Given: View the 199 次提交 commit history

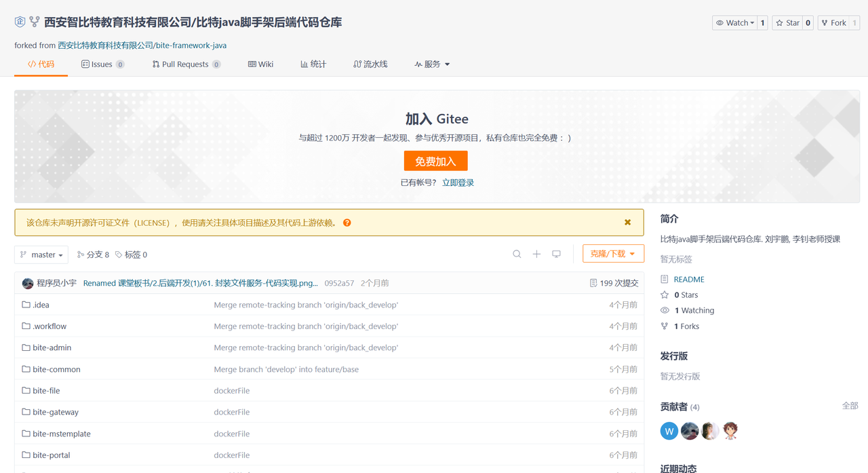Looking at the screenshot, I should [x=614, y=283].
